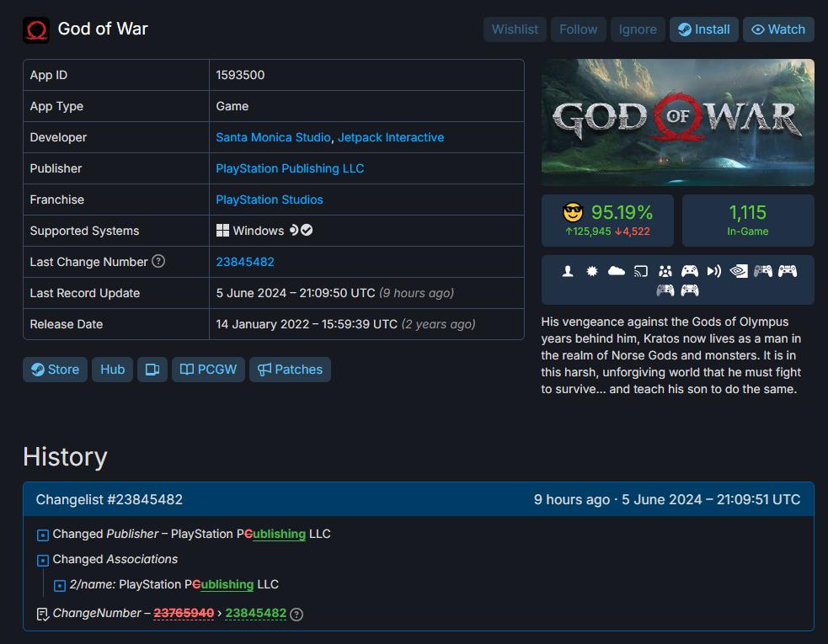828x644 pixels.
Task: Open the Steam Store page button
Action: [x=55, y=370]
